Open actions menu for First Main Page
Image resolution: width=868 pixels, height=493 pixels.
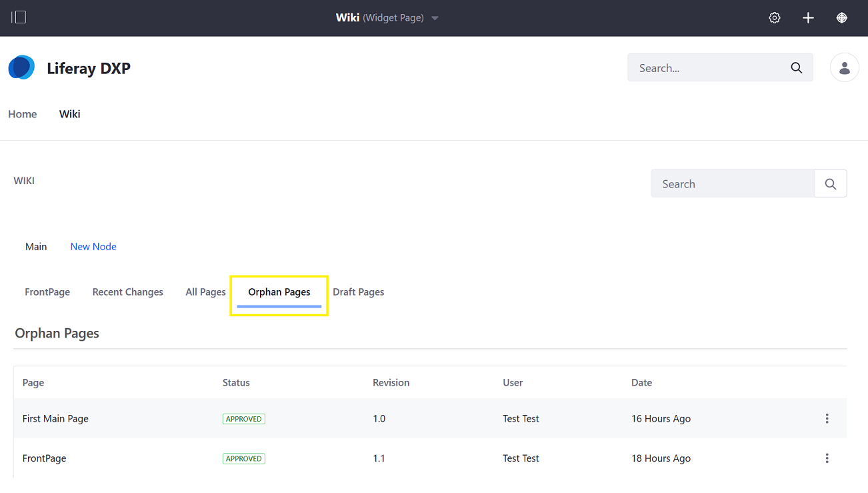pyautogui.click(x=827, y=419)
